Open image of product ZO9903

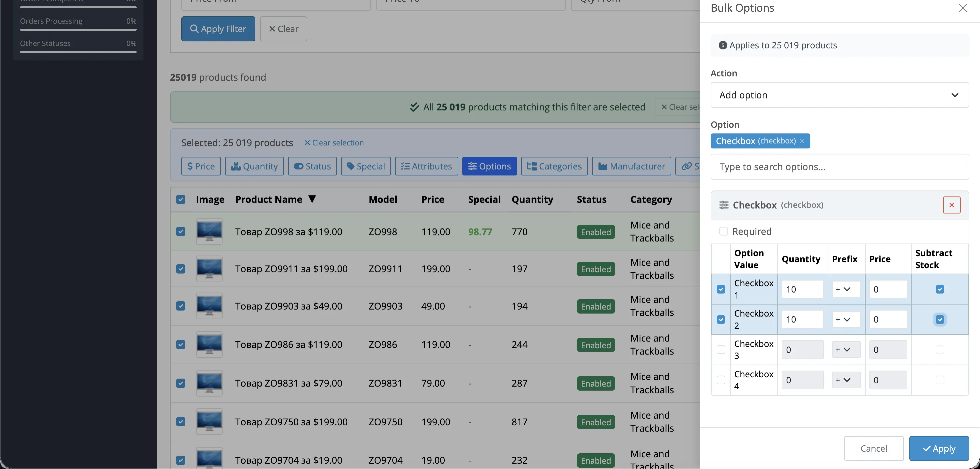209,306
